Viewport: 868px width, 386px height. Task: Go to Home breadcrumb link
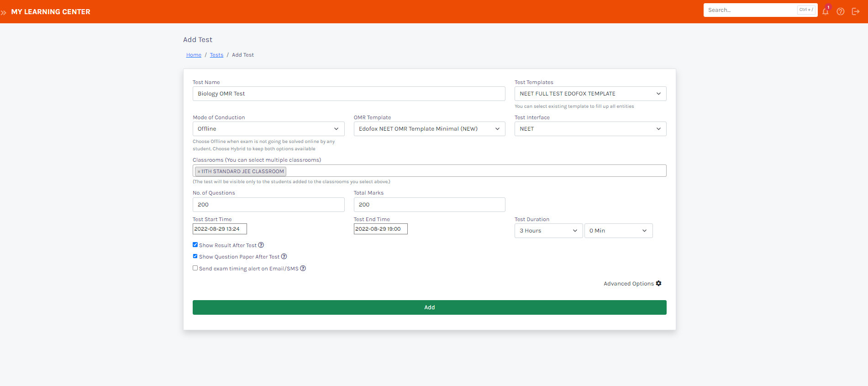pos(194,55)
